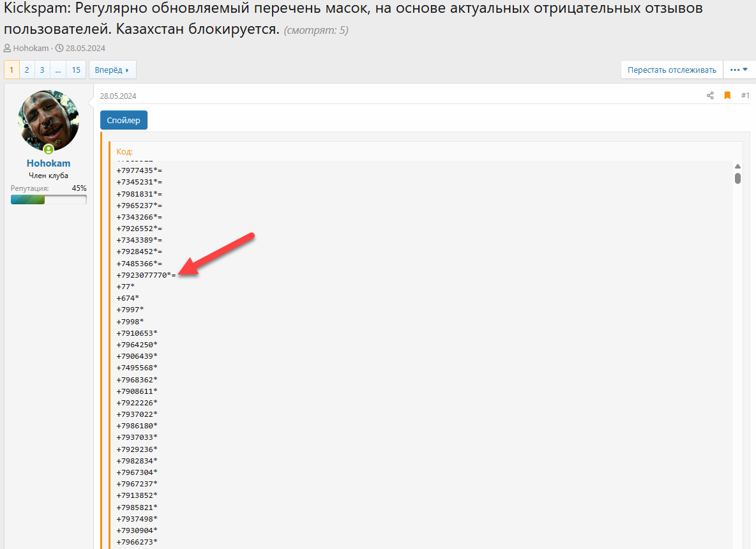Click the code line +7928452*=
Image resolution: width=756 pixels, height=549 pixels.
pos(139,252)
